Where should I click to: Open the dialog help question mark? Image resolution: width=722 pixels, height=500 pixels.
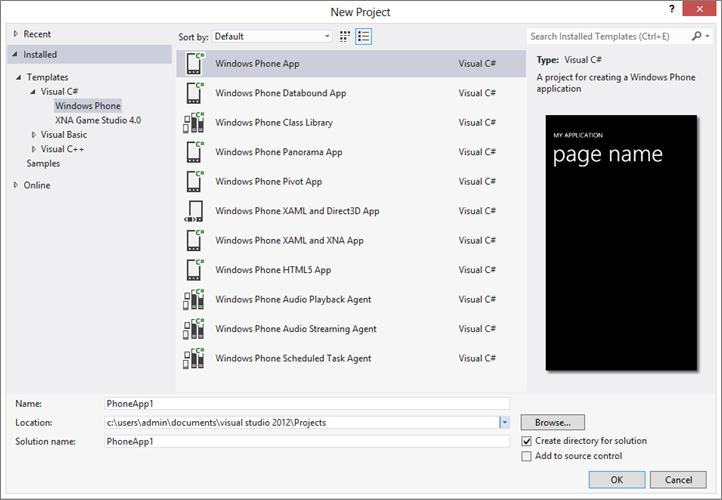tap(672, 8)
